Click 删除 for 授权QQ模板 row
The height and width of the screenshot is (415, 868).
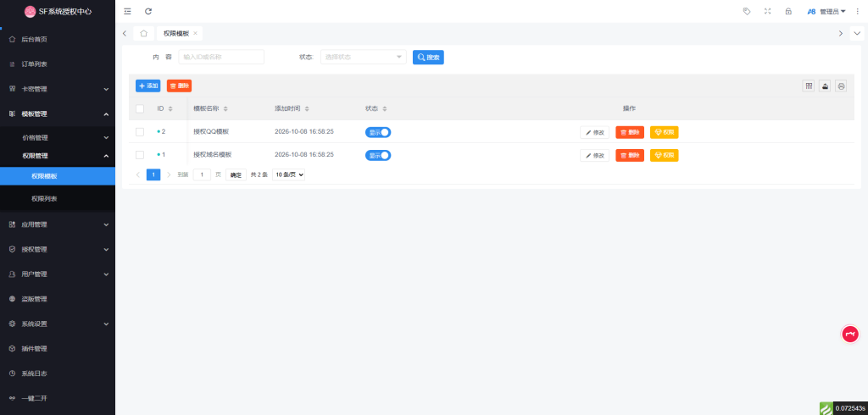tap(630, 132)
